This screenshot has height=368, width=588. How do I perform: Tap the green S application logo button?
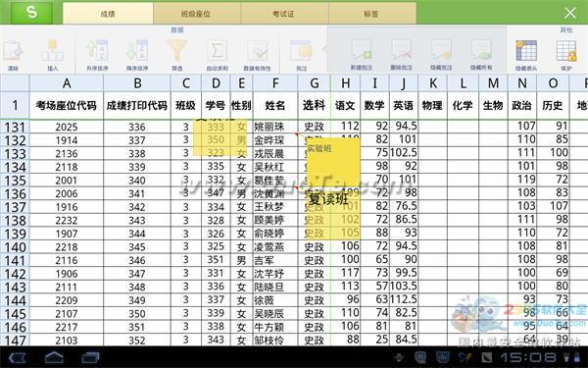(31, 12)
